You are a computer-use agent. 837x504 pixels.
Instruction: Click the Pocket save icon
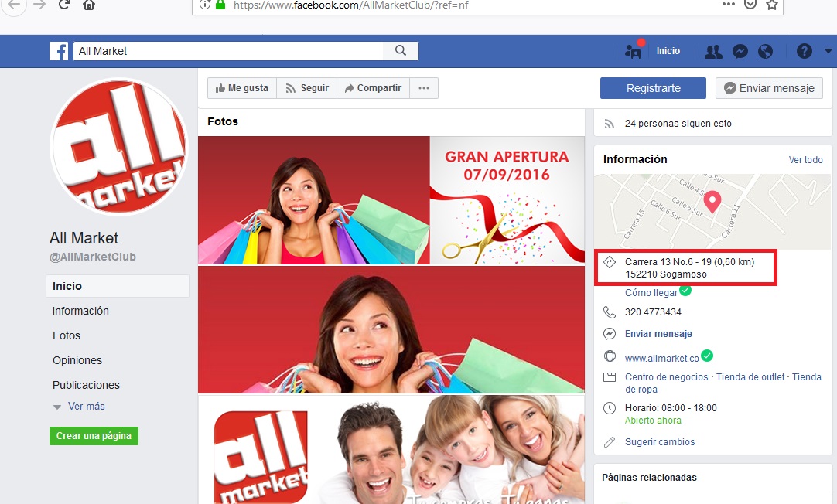(x=750, y=5)
